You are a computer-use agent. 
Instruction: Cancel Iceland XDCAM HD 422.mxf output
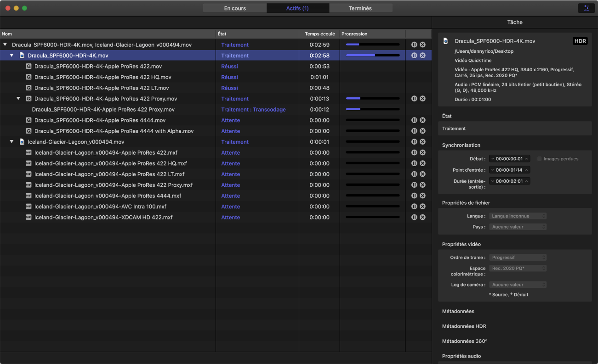[x=422, y=217]
